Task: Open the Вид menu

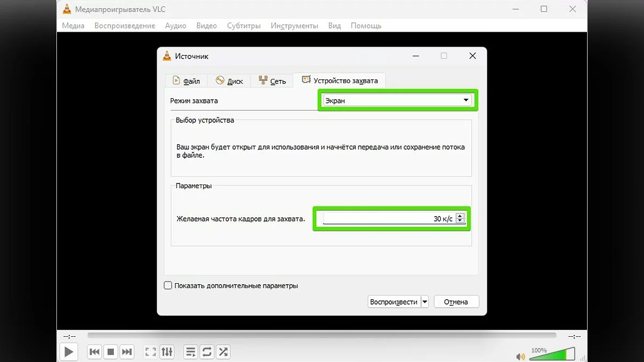Action: click(334, 25)
